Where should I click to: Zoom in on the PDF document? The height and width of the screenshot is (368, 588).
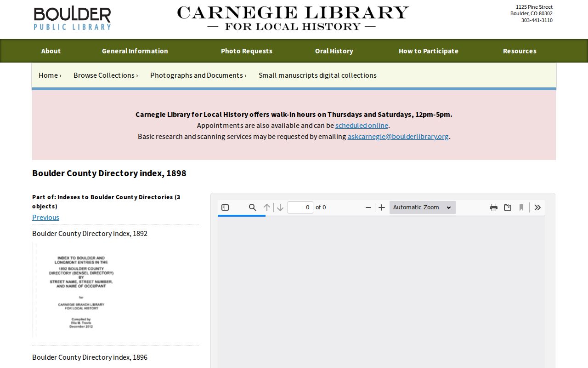[x=382, y=207]
